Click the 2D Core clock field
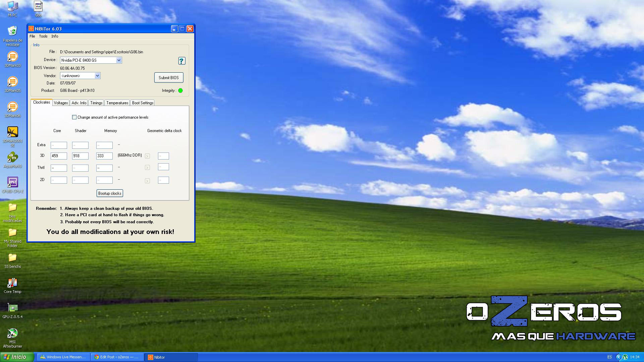 point(59,180)
